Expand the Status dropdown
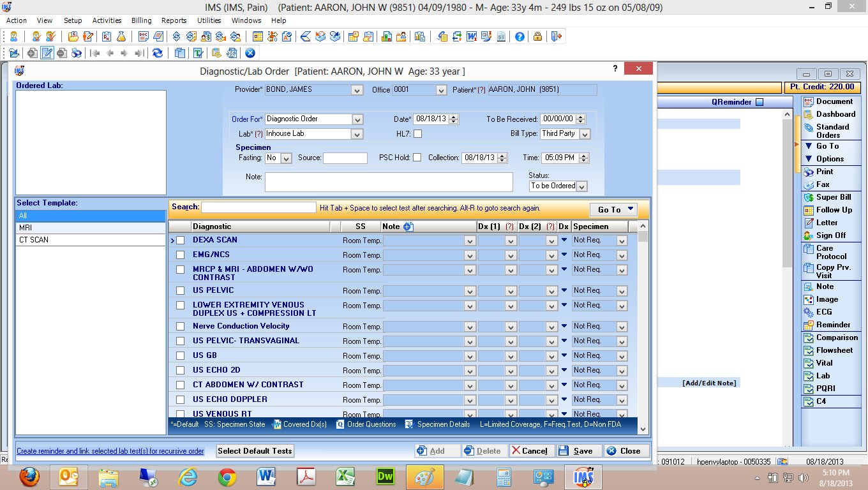This screenshot has height=490, width=868. [x=581, y=186]
